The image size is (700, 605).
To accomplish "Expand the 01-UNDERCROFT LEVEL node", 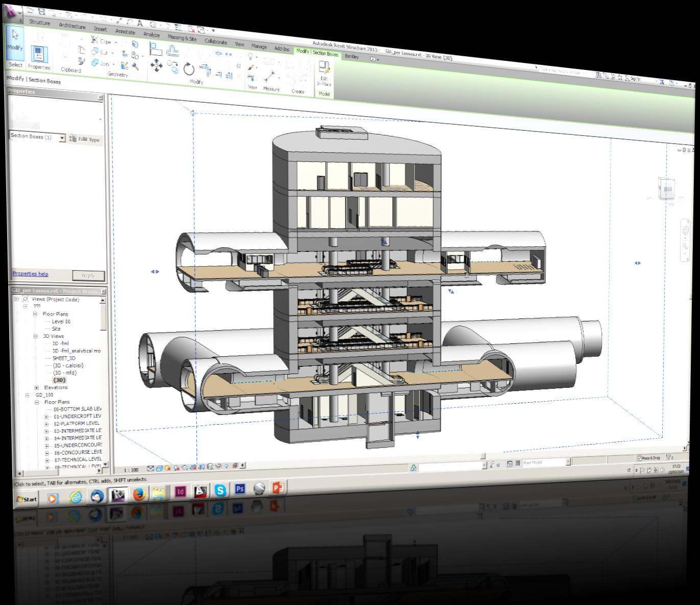I will [46, 416].
